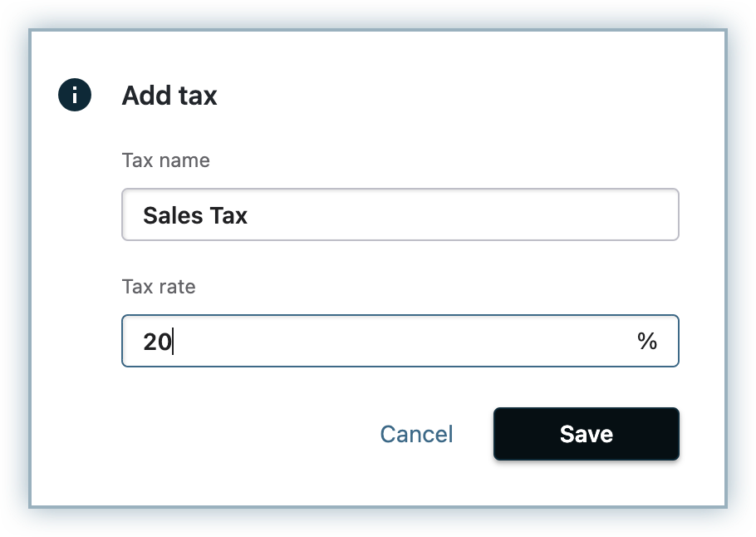Viewport: 756px width, 537px height.
Task: Click the info icon beside Add tax
Action: coord(74,95)
